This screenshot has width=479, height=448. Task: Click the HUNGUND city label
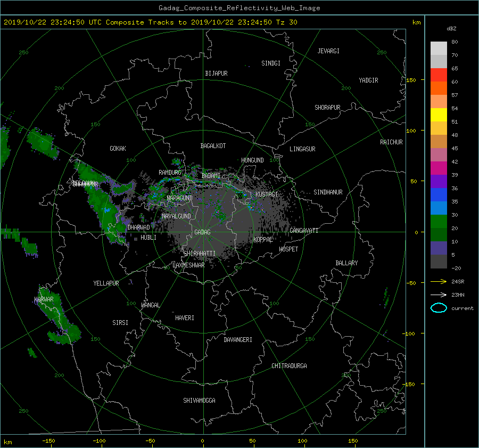coord(252,160)
